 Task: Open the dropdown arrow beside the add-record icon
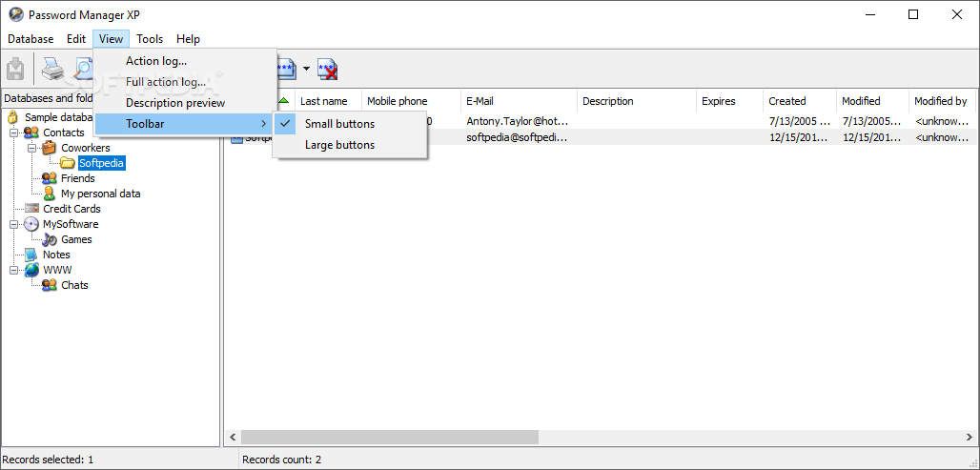pyautogui.click(x=306, y=69)
